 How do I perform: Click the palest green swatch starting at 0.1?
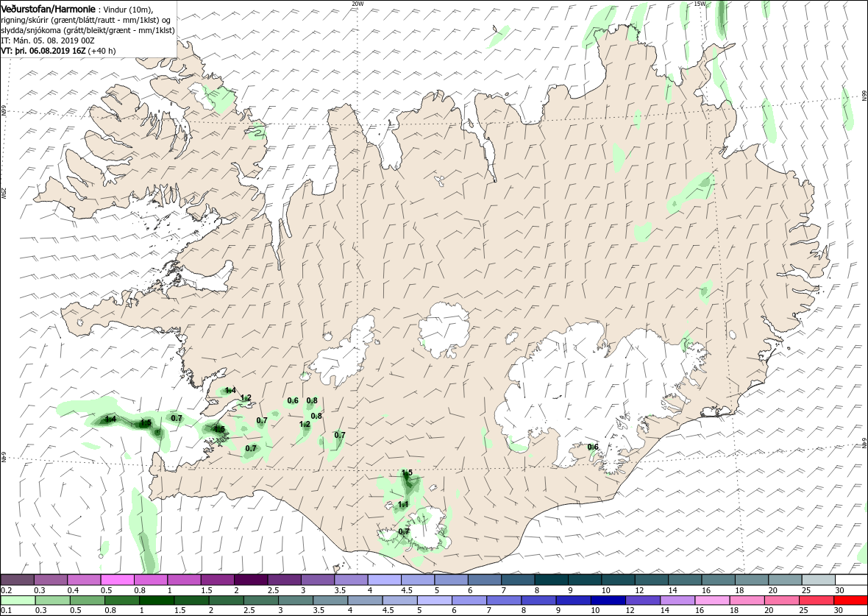click(18, 601)
